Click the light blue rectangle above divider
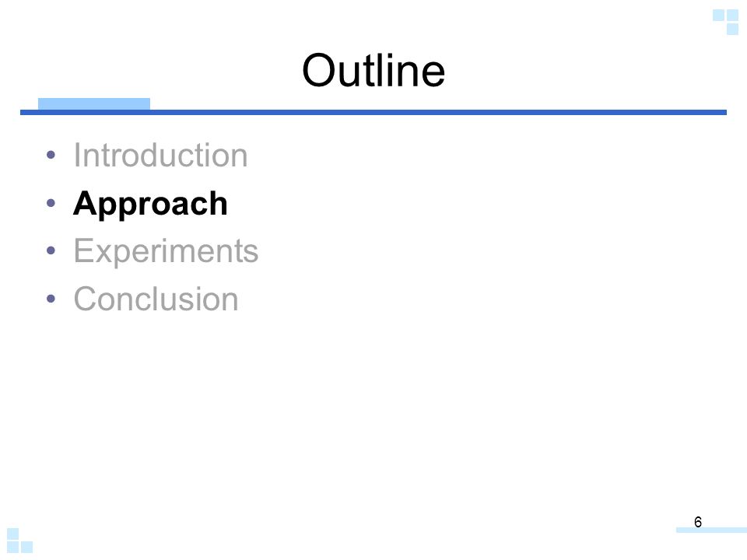This screenshot has height=560, width=747. point(94,103)
